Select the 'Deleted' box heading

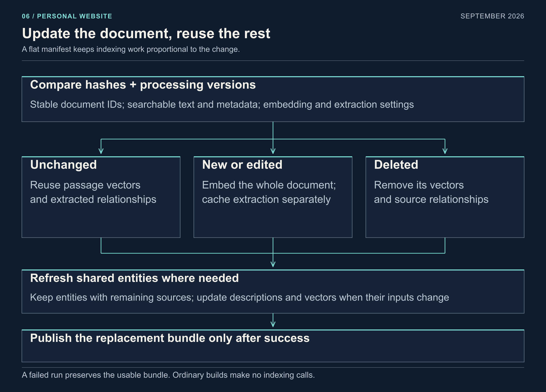tap(396, 165)
